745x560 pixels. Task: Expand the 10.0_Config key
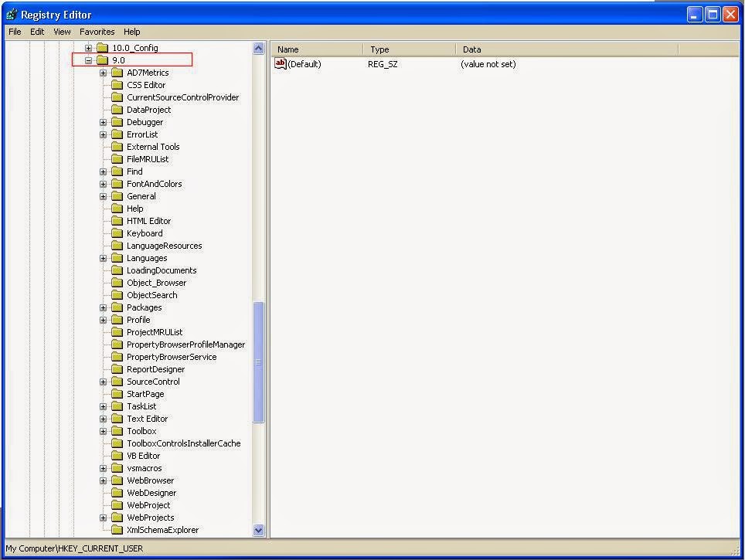88,48
